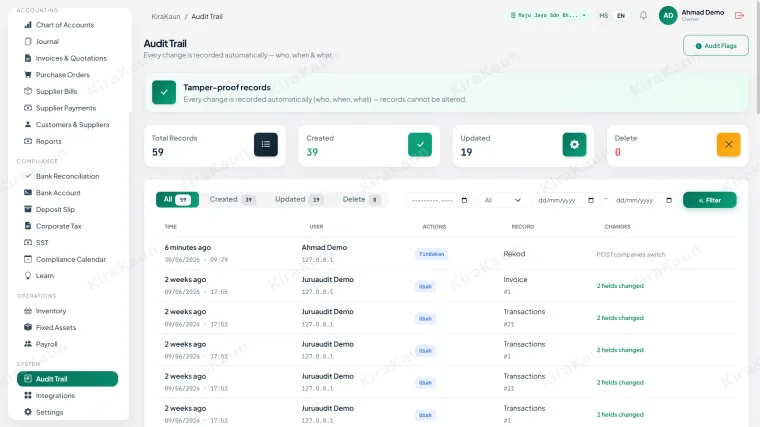Open Chart of Accounts from sidebar
Image resolution: width=760 pixels, height=427 pixels.
(65, 25)
